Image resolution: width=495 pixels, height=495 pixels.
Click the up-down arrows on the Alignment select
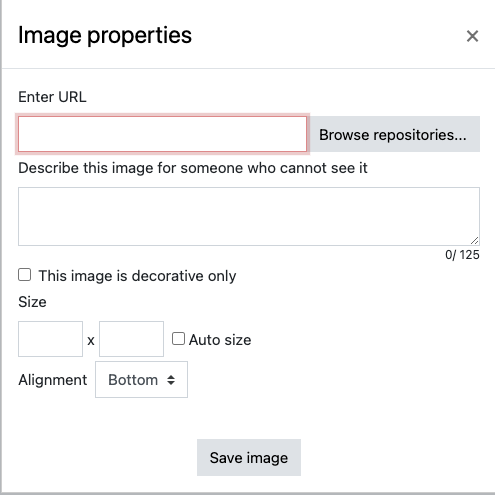click(171, 380)
